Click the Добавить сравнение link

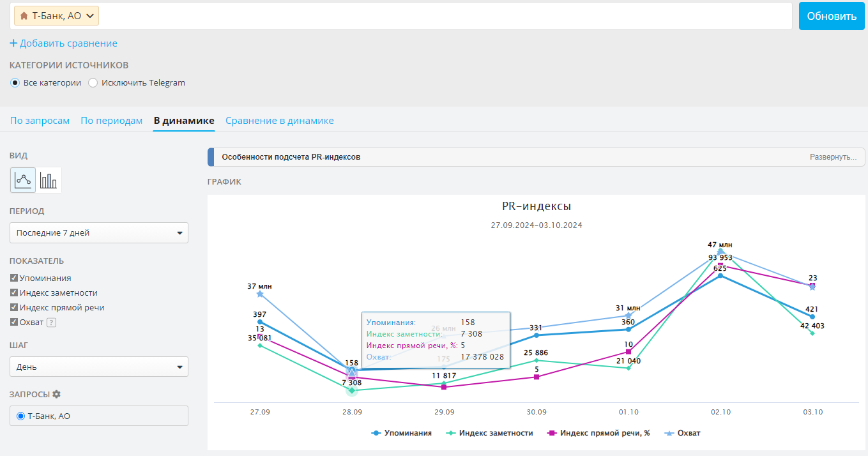[68, 43]
